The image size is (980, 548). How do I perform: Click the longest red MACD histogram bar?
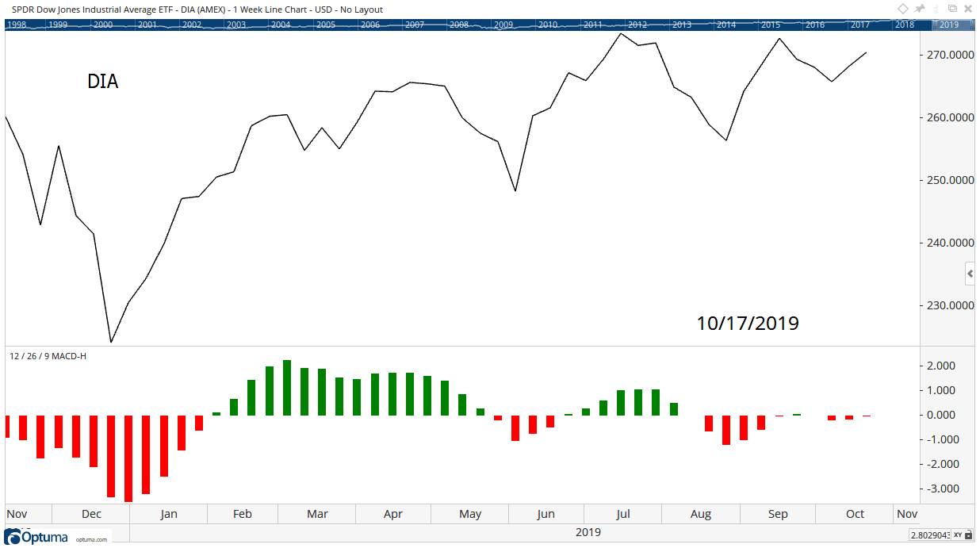pyautogui.click(x=128, y=458)
